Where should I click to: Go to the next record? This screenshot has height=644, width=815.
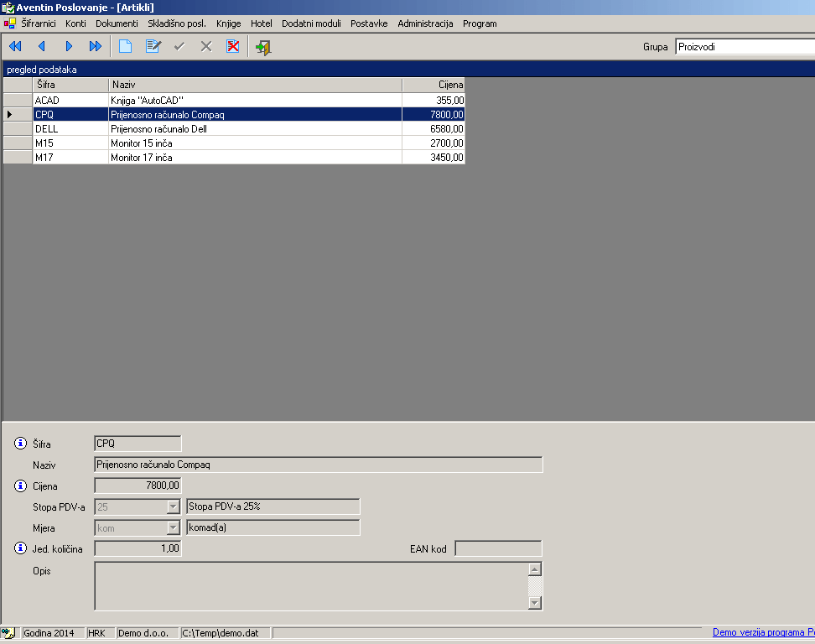[69, 47]
